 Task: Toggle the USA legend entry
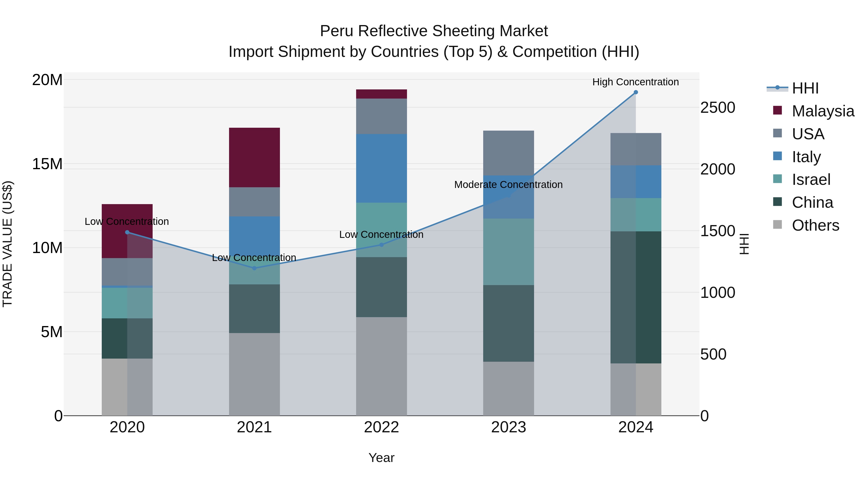tap(799, 134)
